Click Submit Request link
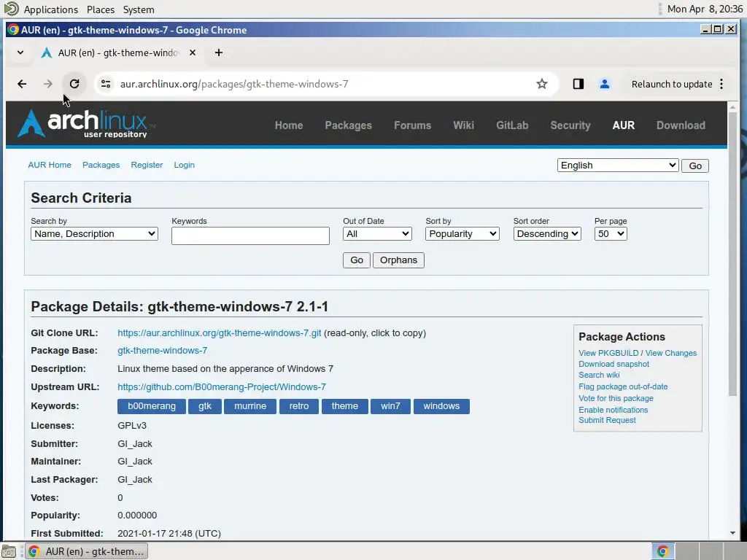Viewport: 747px width, 560px height. click(607, 421)
